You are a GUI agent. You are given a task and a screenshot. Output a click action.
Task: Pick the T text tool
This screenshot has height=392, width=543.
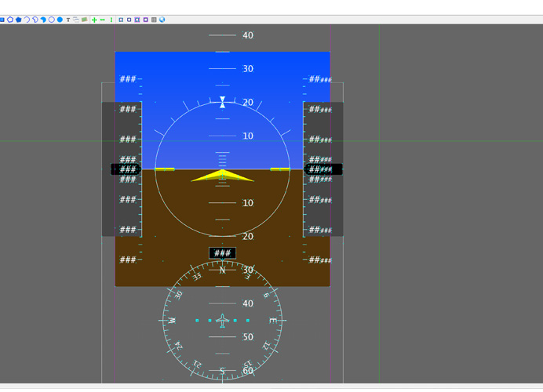(68, 20)
